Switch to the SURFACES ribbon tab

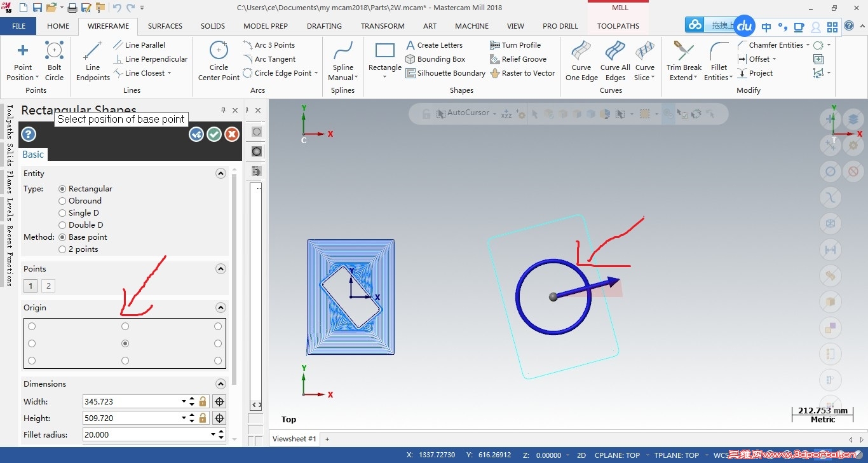(x=165, y=26)
